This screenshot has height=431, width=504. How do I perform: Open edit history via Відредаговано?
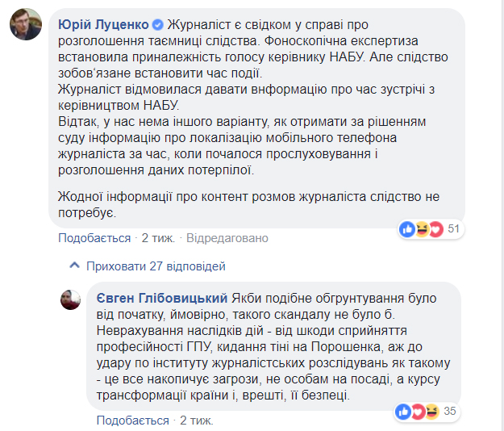[x=227, y=238]
